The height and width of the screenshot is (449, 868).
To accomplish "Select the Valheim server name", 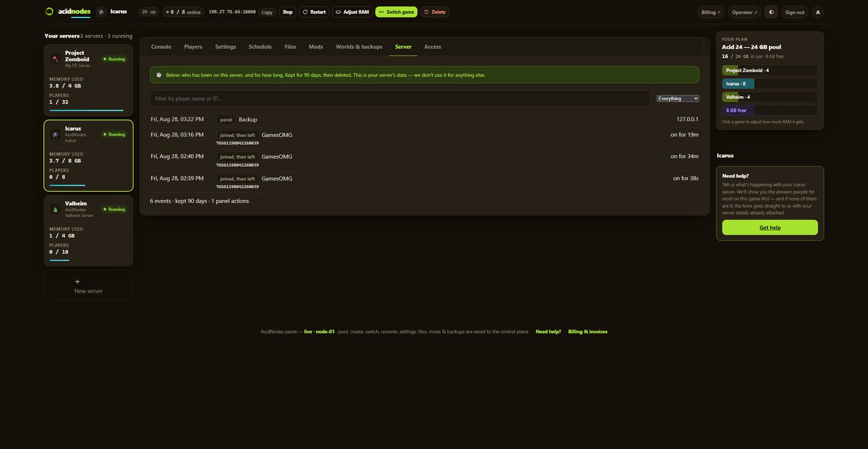I will tap(76, 204).
